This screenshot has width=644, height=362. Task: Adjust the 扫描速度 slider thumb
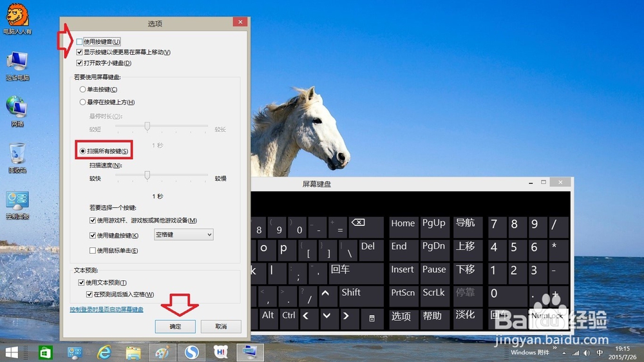coord(147,175)
